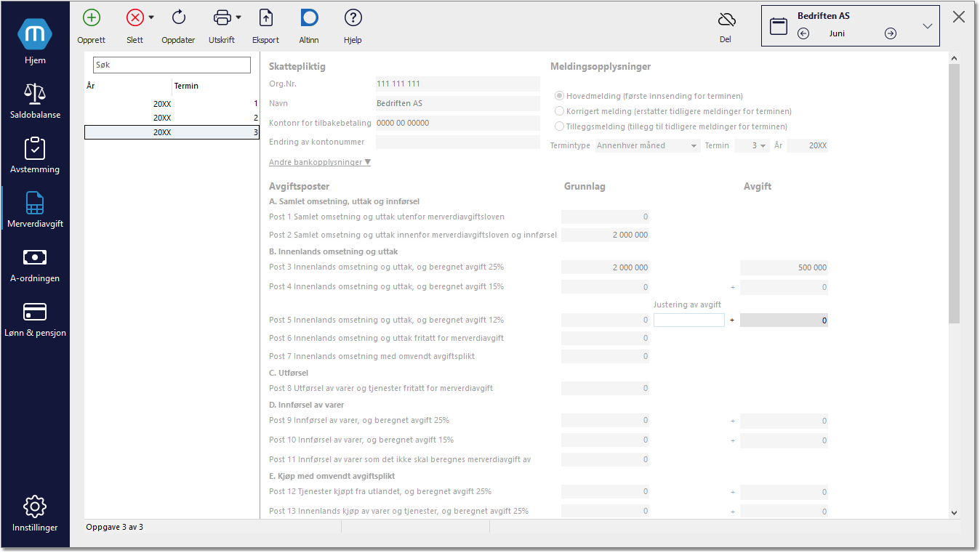The height and width of the screenshot is (553, 980).
Task: Go to previous month arrow
Action: point(803,33)
